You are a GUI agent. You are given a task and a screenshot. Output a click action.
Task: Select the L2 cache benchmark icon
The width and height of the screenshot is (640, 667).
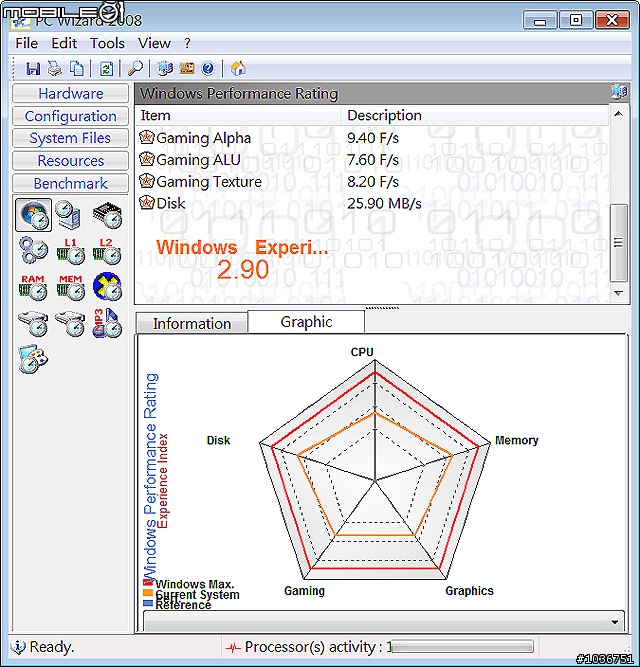pyautogui.click(x=107, y=251)
